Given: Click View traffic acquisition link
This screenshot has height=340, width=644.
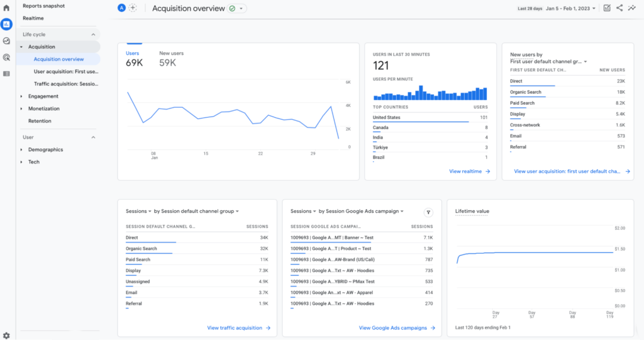Looking at the screenshot, I should pos(238,327).
